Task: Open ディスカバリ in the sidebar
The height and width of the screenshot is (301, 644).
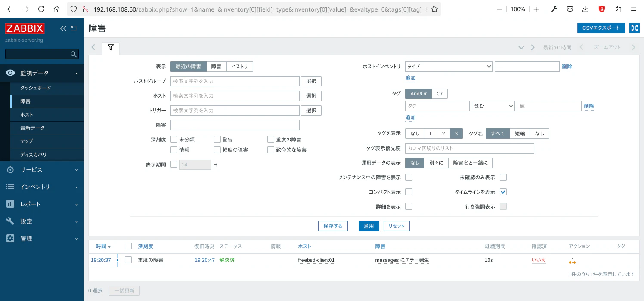Action: click(47, 154)
